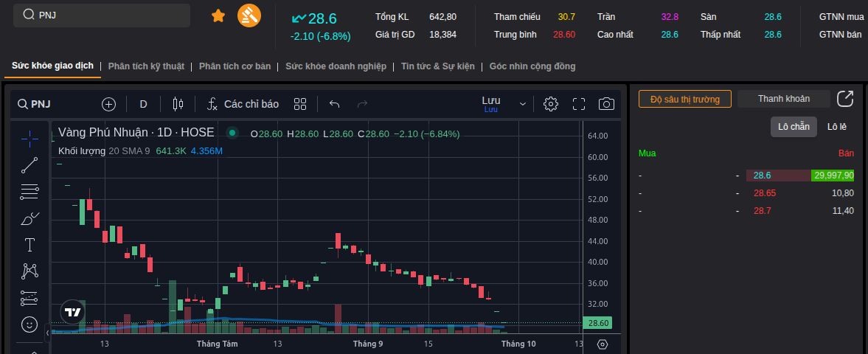Open chart symbol search for PNJ
This screenshot has height=354, width=868.
[x=35, y=104]
